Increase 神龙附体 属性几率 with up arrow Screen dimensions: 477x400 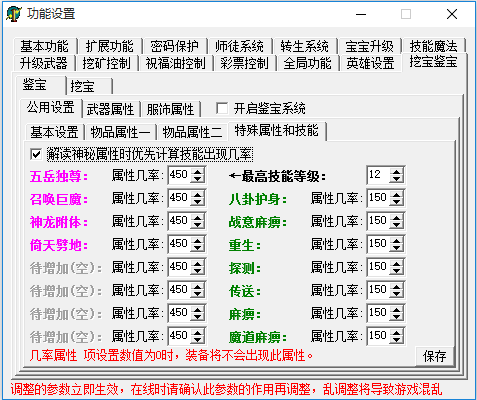(197, 217)
